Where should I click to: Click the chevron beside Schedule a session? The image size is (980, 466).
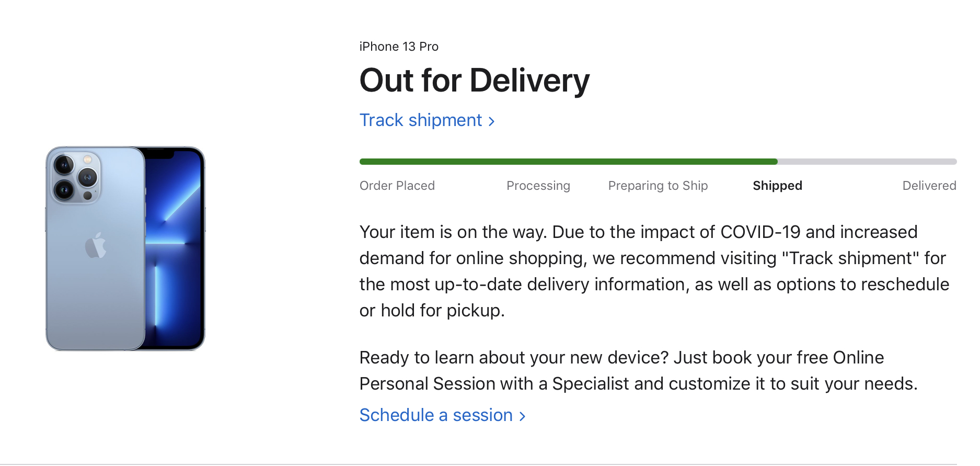point(522,416)
